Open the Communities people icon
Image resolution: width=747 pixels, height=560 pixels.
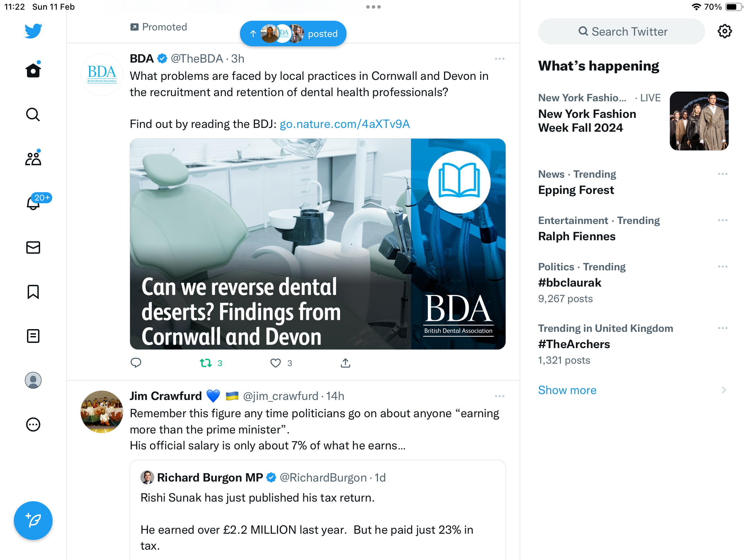tap(33, 159)
